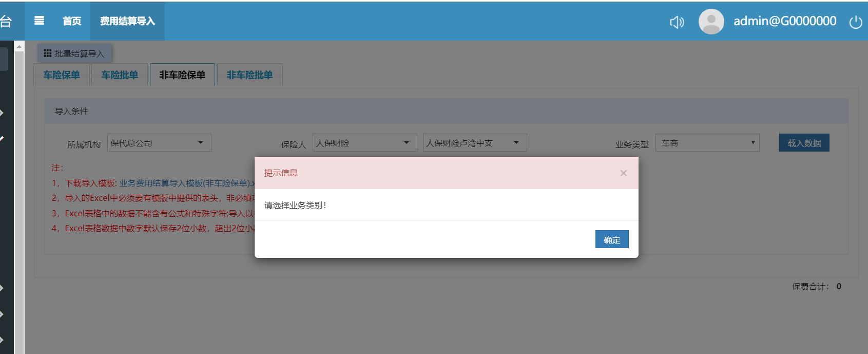Viewport: 868px width, 354px height.
Task: Click the power logout icon
Action: click(856, 22)
